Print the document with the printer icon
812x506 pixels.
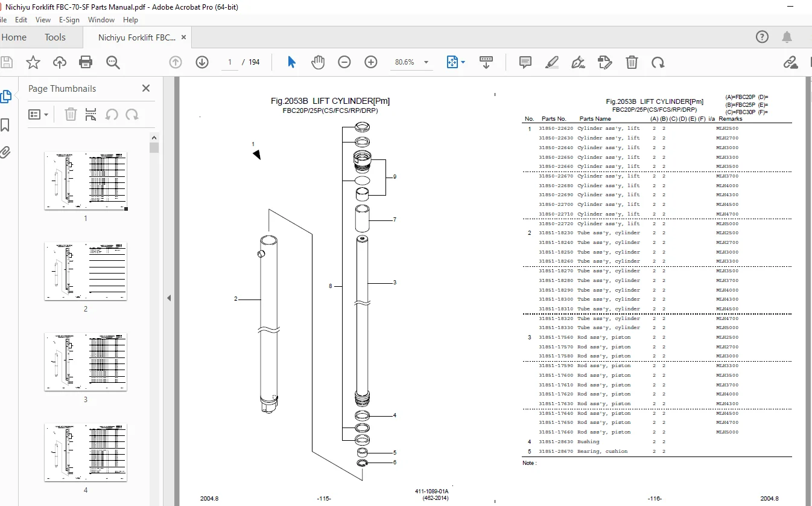(x=86, y=62)
